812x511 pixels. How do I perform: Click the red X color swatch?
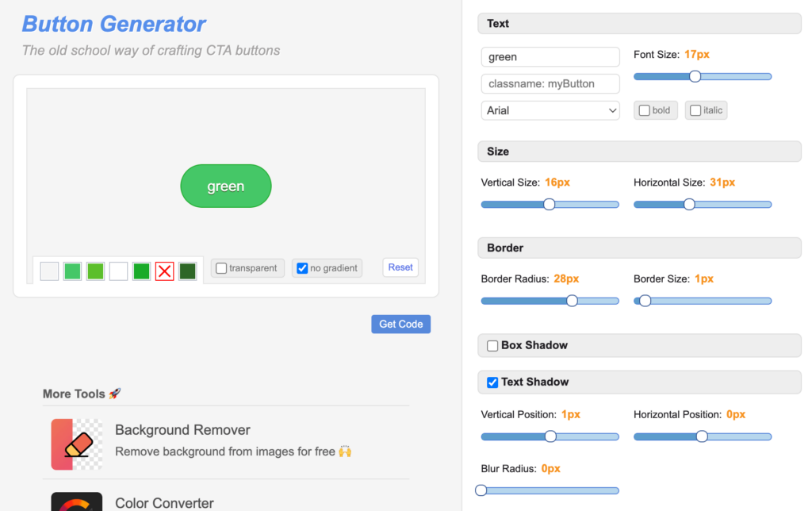[164, 271]
